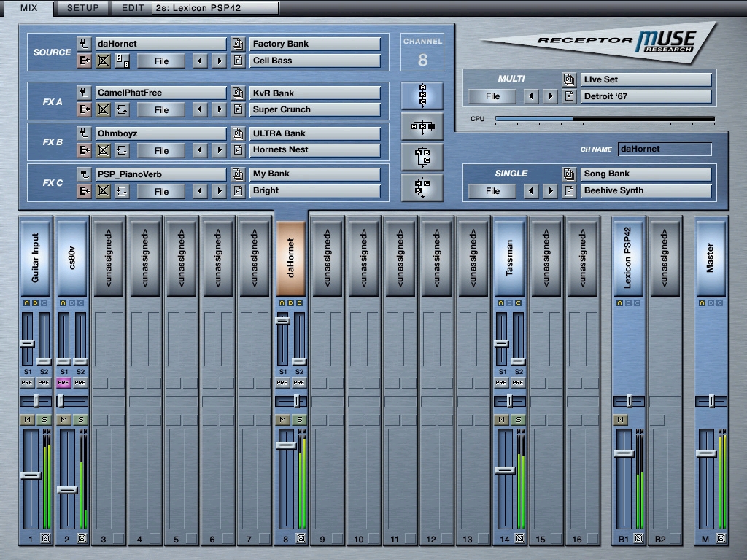This screenshot has height=560, width=747.
Task: Click the FX A routing arrows icon
Action: pyautogui.click(x=122, y=109)
